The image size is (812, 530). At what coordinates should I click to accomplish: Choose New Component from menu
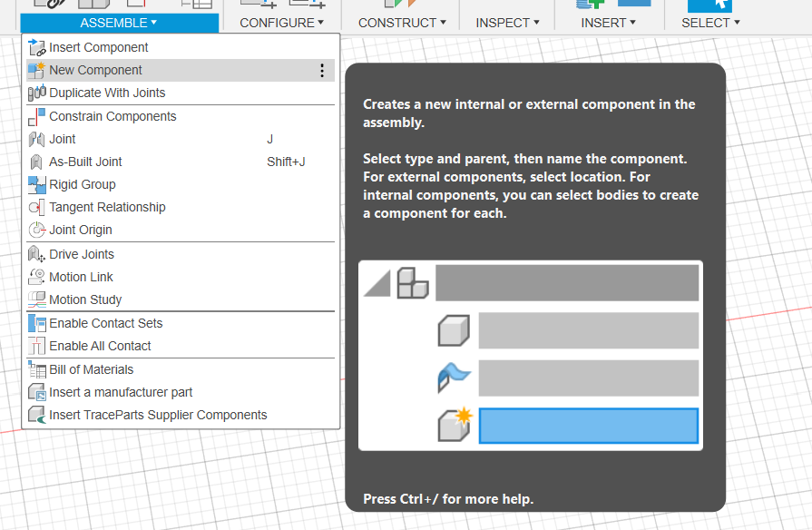(x=95, y=70)
